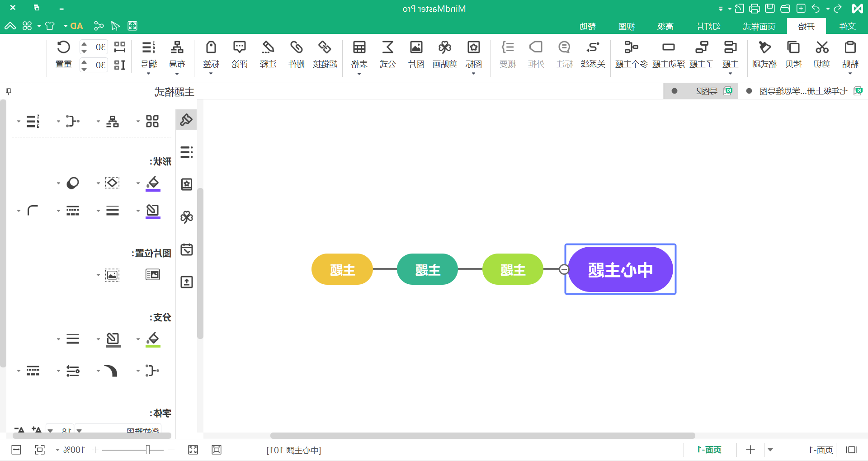
Task: Open the clipart clover tab in side panel
Action: click(186, 217)
